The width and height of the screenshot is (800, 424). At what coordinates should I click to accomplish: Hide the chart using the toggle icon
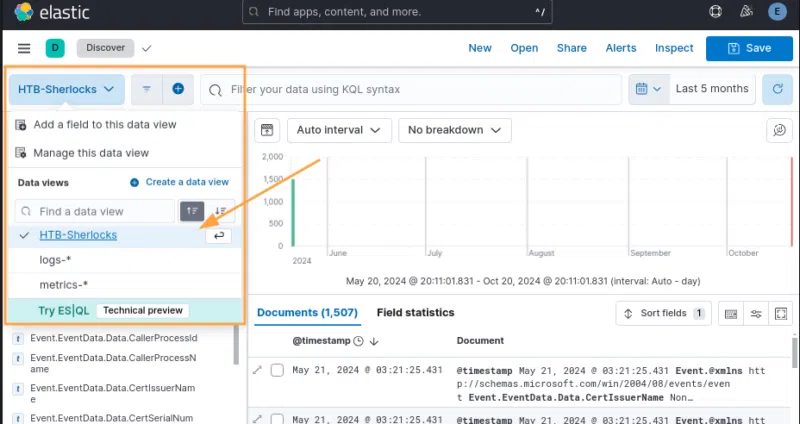coord(267,130)
